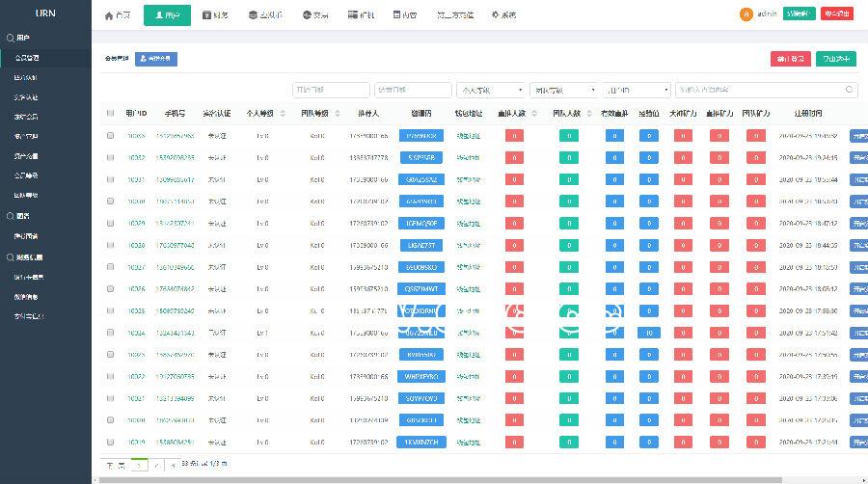This screenshot has width=868, height=484.
Task: Click red 直推人数 badge for user 10029
Action: point(514,224)
